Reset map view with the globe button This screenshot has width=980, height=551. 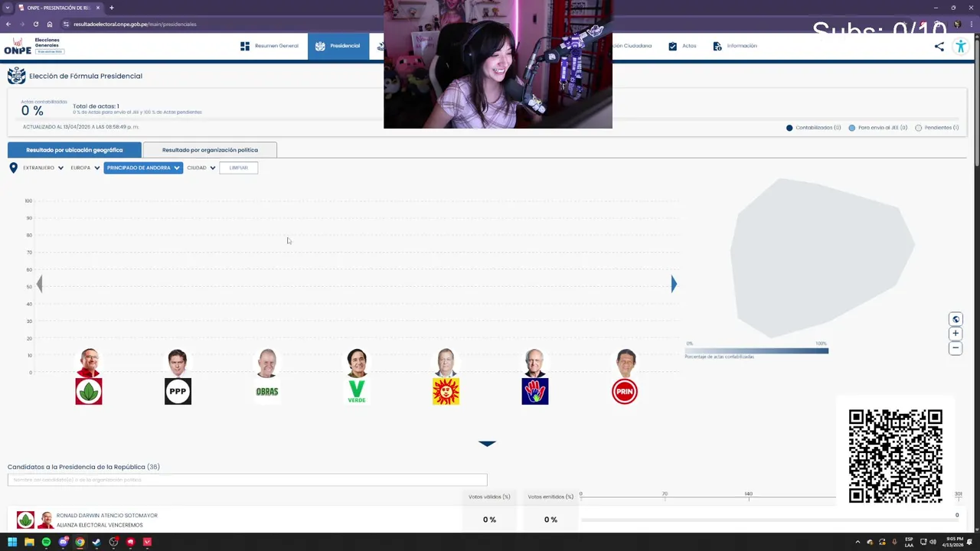[955, 319]
